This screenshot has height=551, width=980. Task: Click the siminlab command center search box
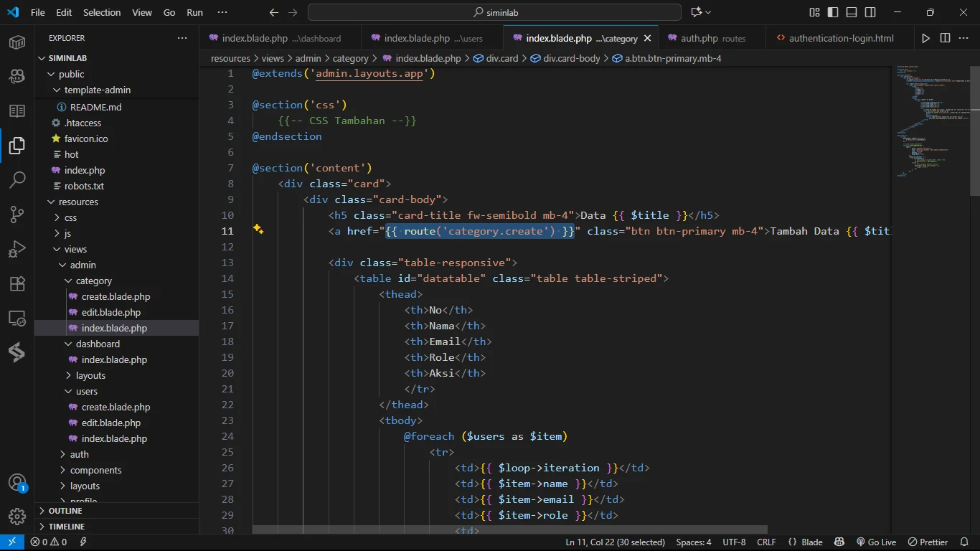tap(494, 12)
